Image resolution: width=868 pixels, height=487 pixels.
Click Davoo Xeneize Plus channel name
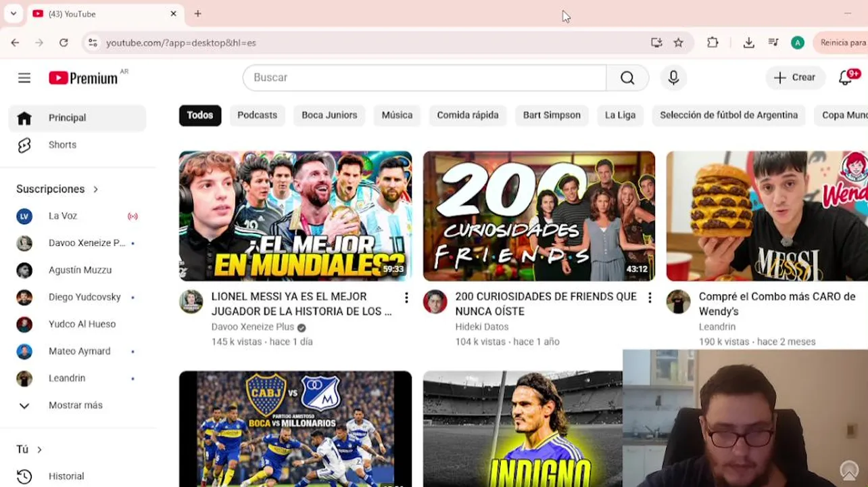[252, 327]
